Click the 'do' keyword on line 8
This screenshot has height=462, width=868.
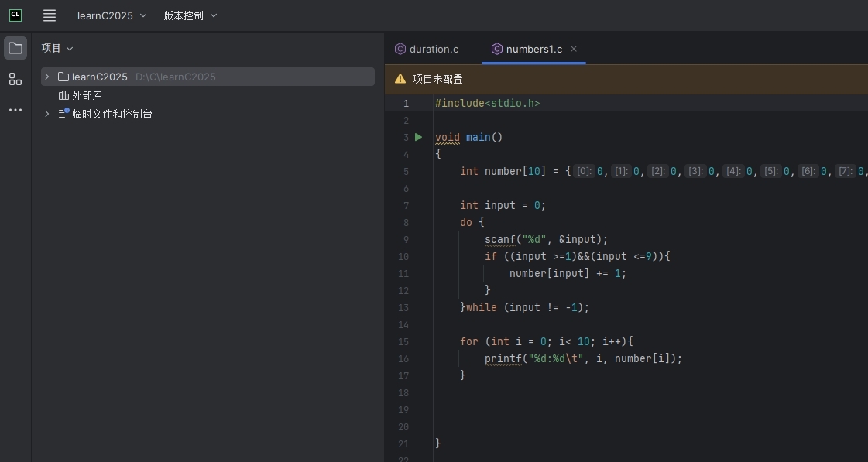tap(465, 222)
